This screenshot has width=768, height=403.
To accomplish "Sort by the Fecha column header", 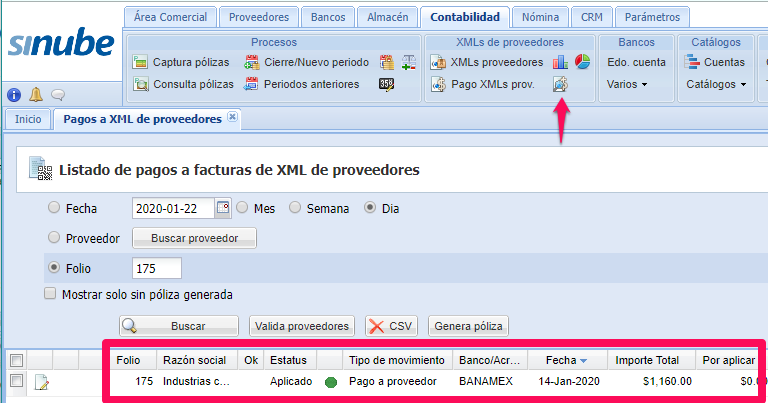I will [x=567, y=360].
